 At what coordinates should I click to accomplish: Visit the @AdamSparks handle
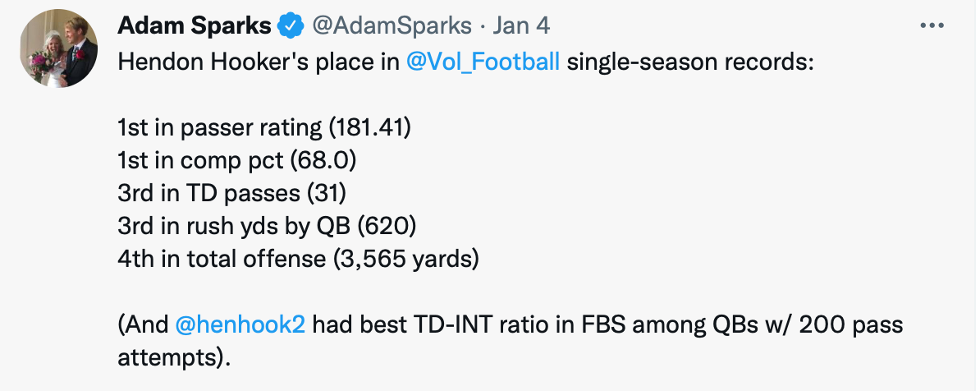[392, 26]
